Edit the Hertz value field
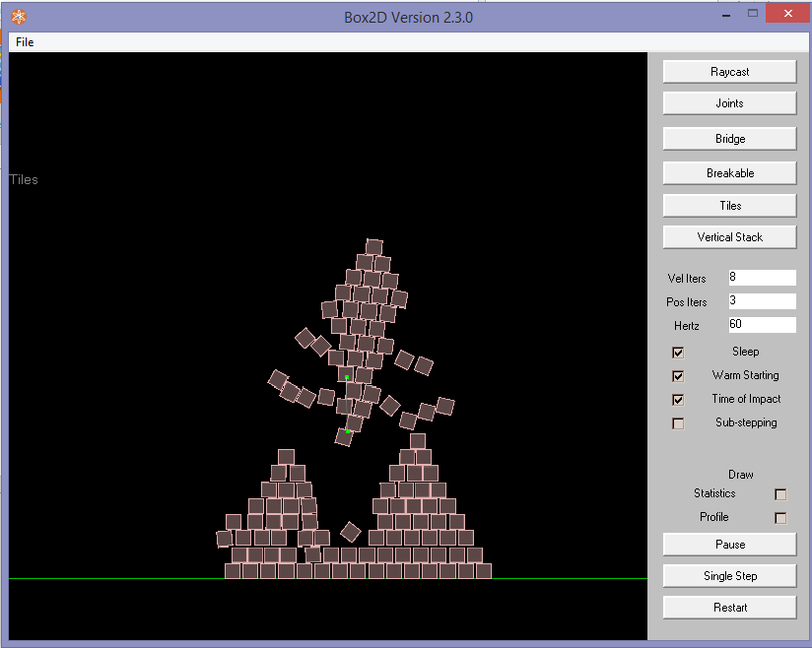This screenshot has width=812, height=648. tap(762, 325)
